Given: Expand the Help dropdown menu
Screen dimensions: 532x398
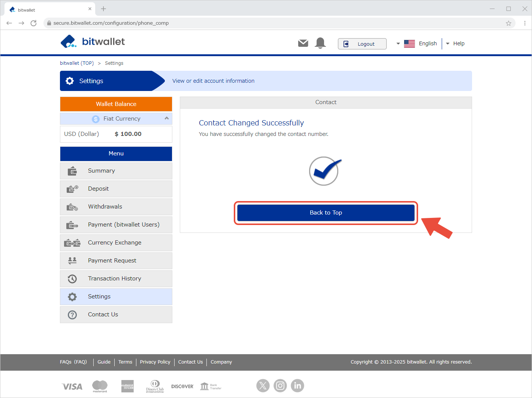Looking at the screenshot, I should click(x=456, y=43).
